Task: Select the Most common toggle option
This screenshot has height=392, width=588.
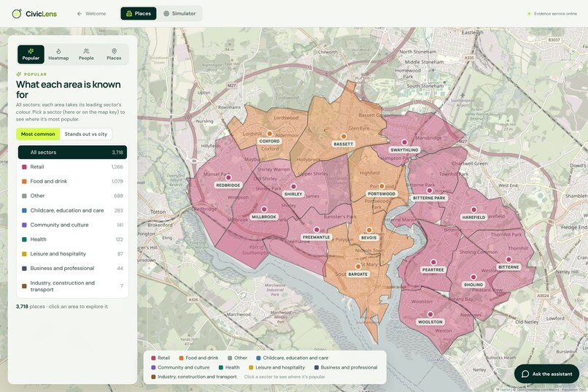Action: (x=38, y=134)
